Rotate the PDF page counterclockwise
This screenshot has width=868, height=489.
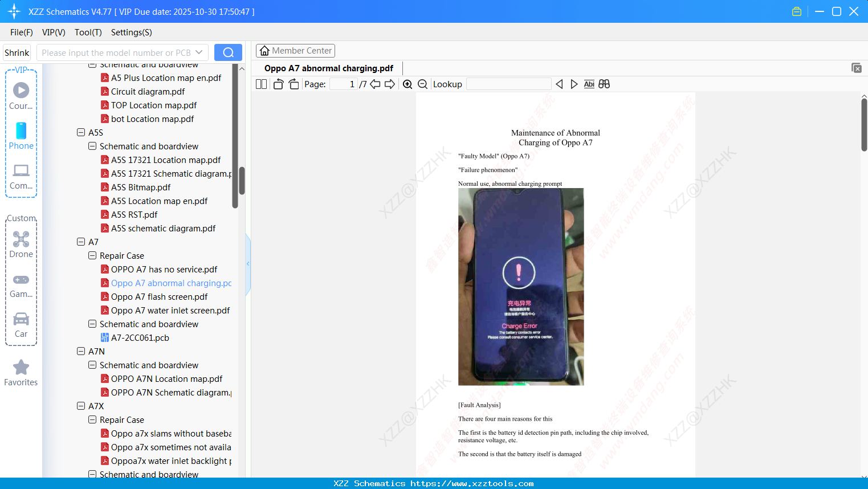tap(278, 84)
